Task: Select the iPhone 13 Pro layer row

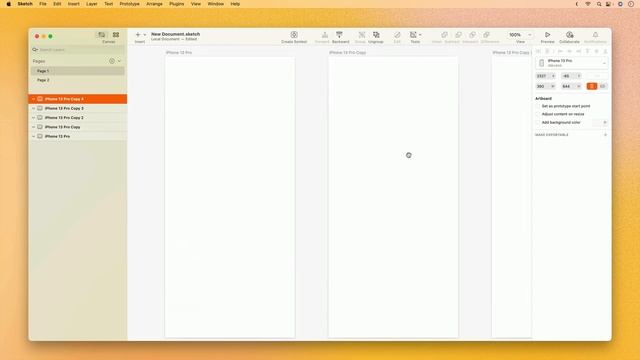Action: coord(78,136)
